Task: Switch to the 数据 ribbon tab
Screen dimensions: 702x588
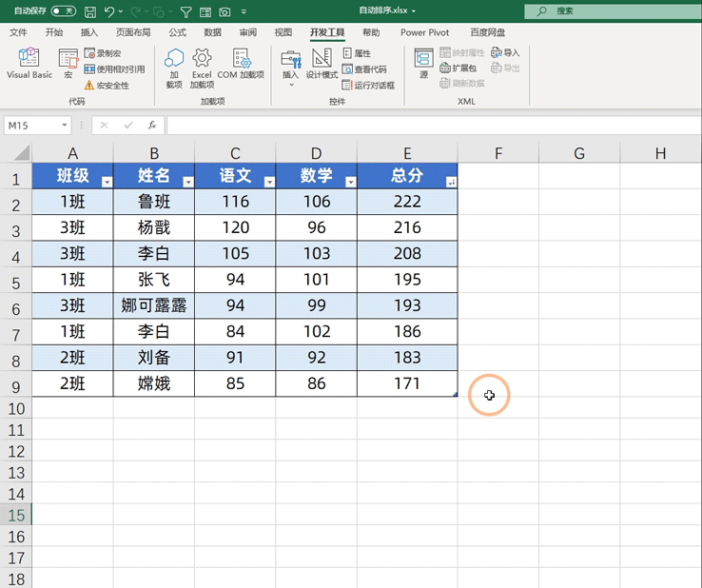Action: pyautogui.click(x=213, y=32)
